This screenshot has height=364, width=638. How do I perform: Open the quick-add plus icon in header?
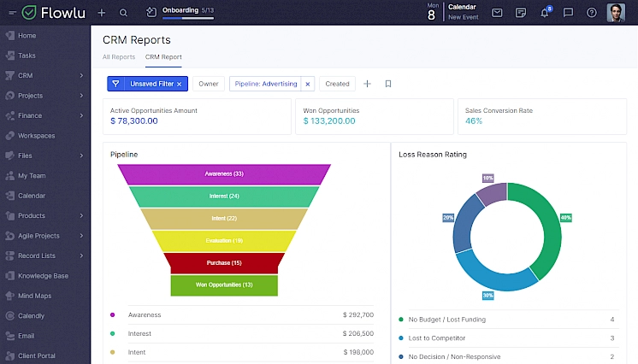tap(102, 13)
